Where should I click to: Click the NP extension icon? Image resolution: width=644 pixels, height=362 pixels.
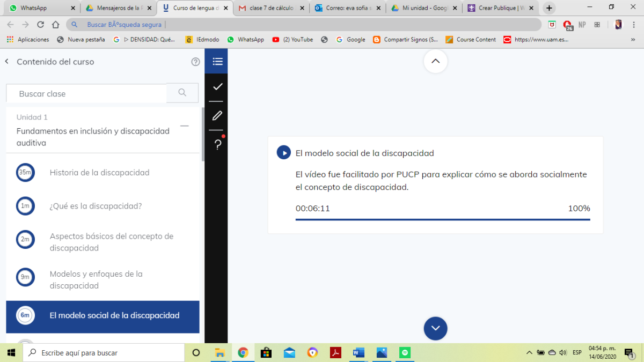582,25
